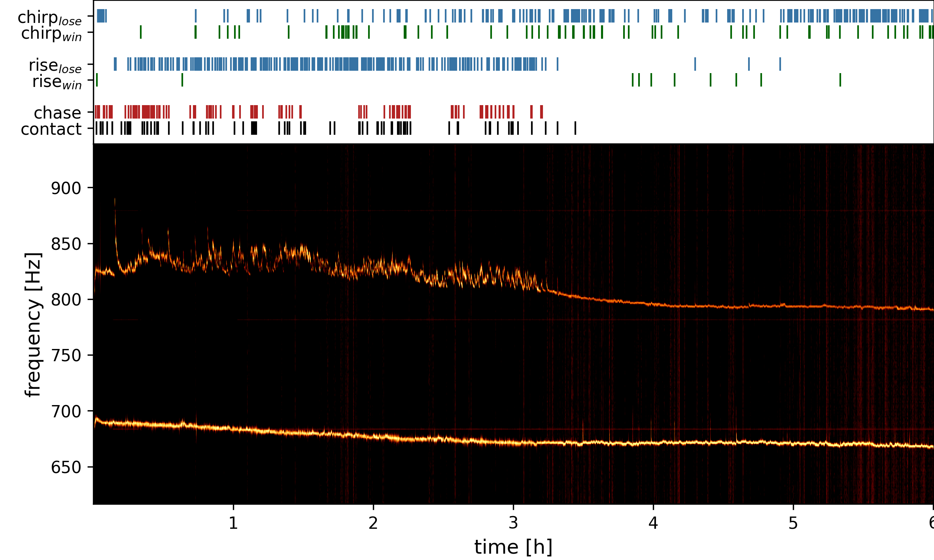Click the chirp lose row label
934x560 pixels.
tap(49, 18)
